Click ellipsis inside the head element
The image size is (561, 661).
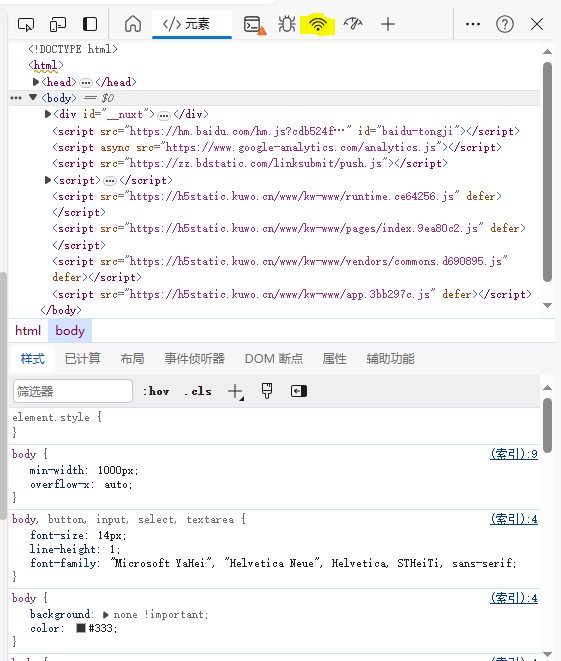pos(86,83)
